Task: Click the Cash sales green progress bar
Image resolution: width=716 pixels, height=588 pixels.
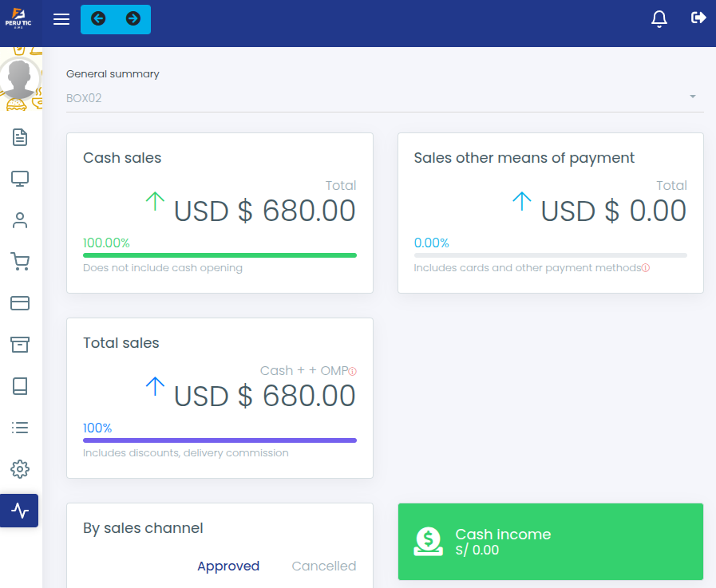Action: coord(220,255)
